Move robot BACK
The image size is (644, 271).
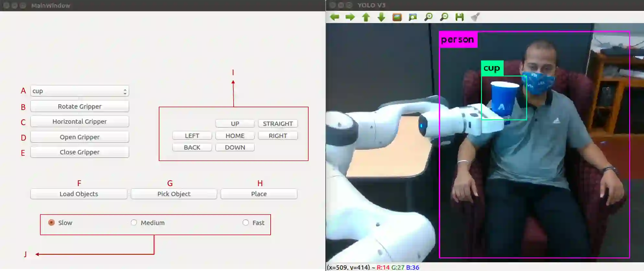(x=192, y=147)
